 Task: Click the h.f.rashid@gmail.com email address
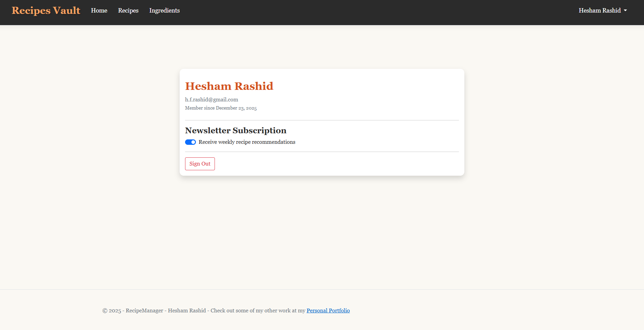tap(212, 100)
